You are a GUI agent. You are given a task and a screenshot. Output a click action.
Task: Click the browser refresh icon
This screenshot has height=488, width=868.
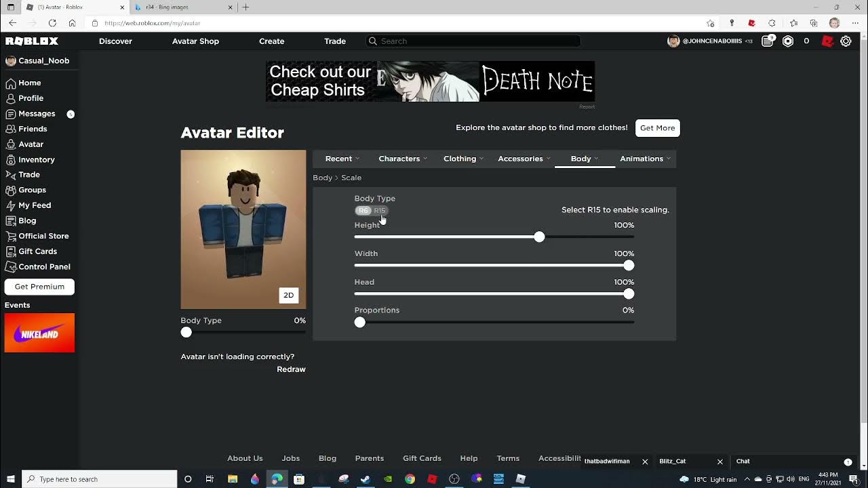pos(52,23)
